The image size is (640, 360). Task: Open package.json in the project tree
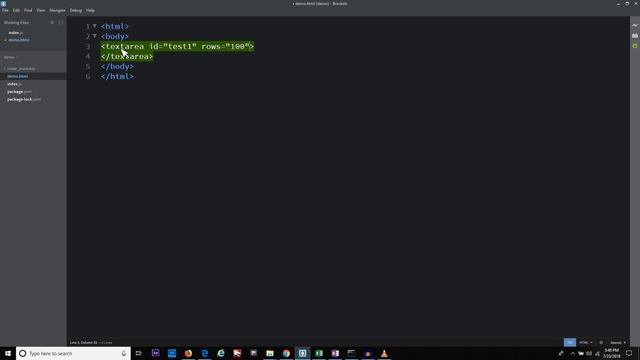pos(19,92)
